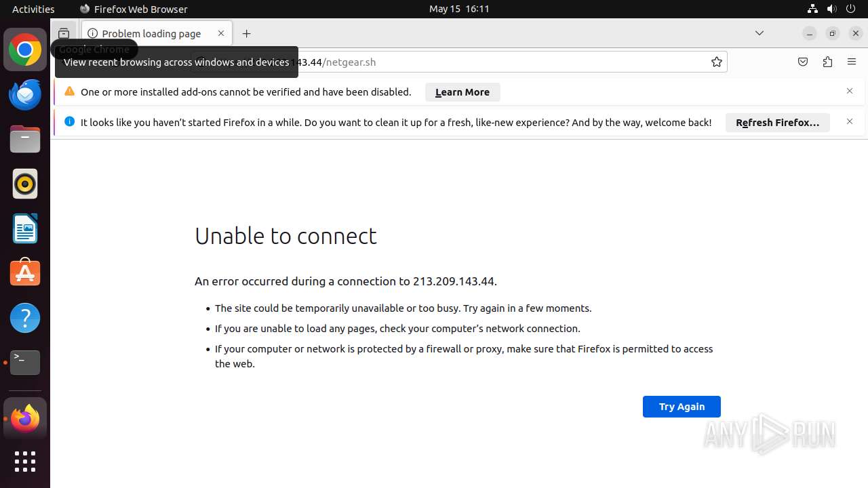
Task: Open Firefox hamburger application menu
Action: (x=852, y=62)
